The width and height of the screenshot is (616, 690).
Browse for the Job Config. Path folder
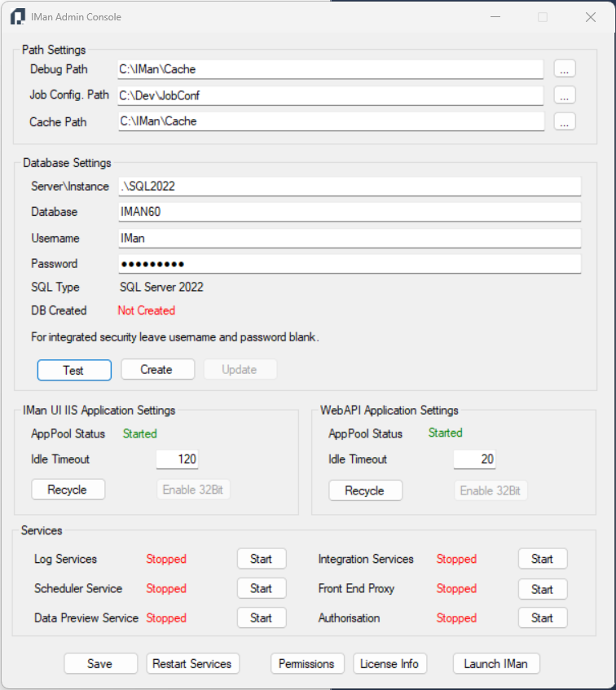(565, 95)
